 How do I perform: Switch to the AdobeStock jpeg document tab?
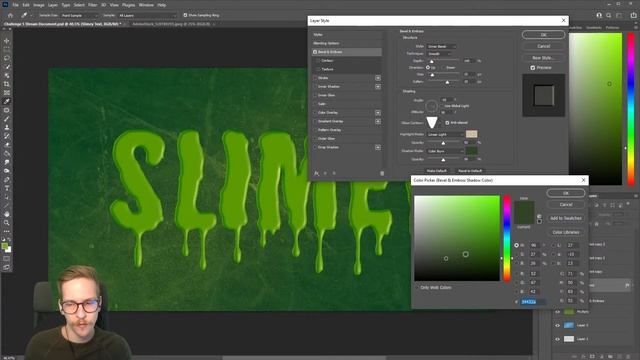171,24
